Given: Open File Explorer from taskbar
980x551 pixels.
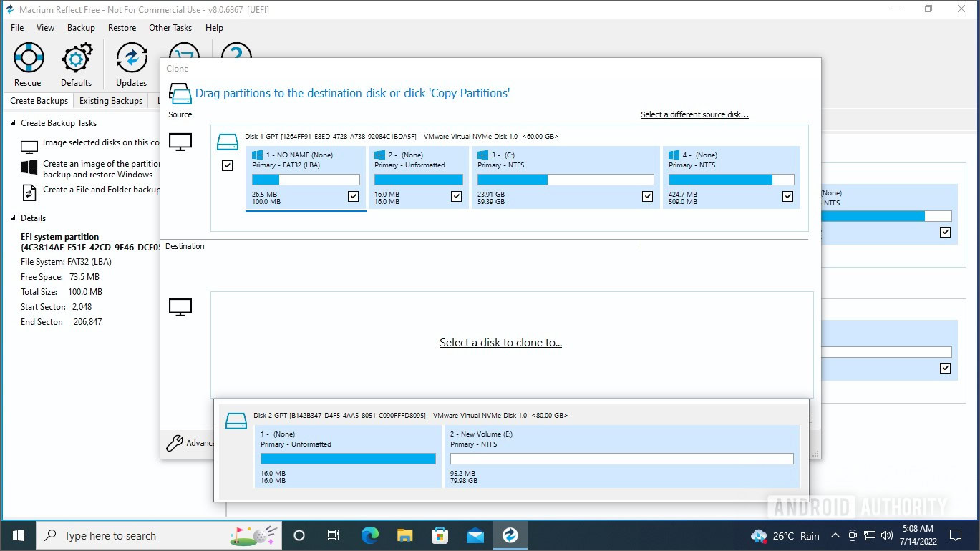Looking at the screenshot, I should click(404, 535).
